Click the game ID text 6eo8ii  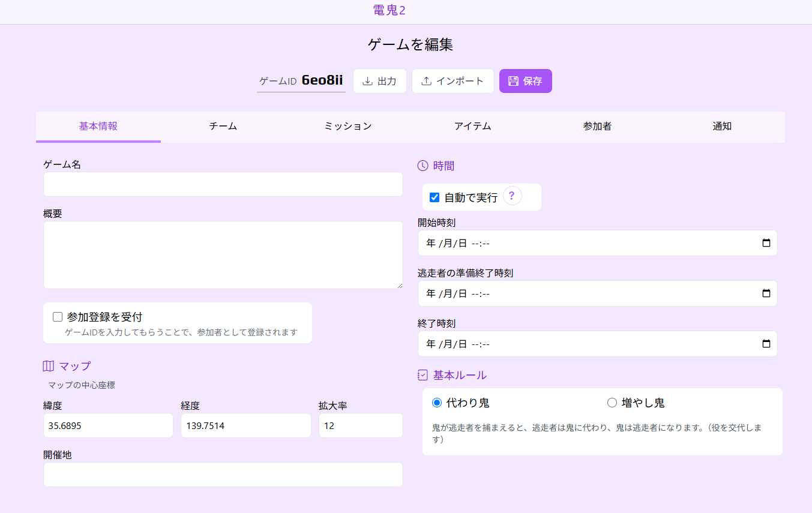pyautogui.click(x=322, y=80)
